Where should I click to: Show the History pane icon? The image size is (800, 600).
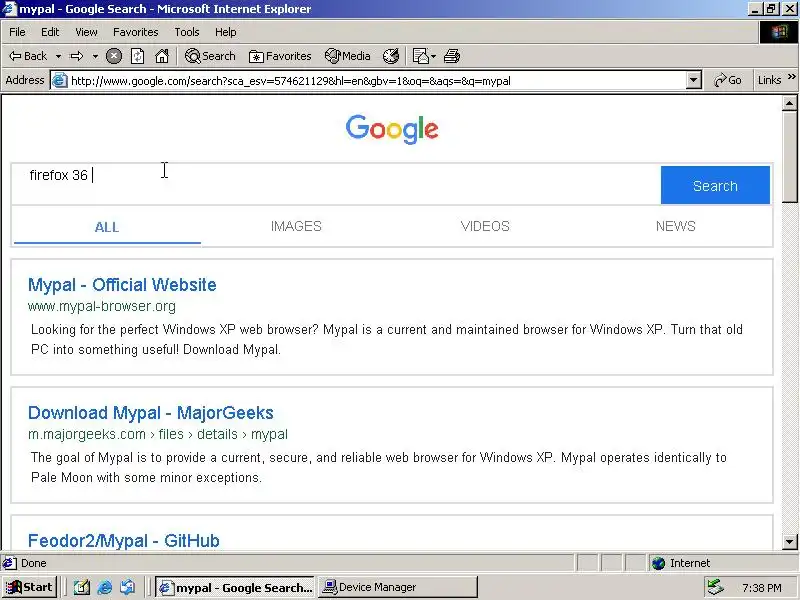[391, 56]
